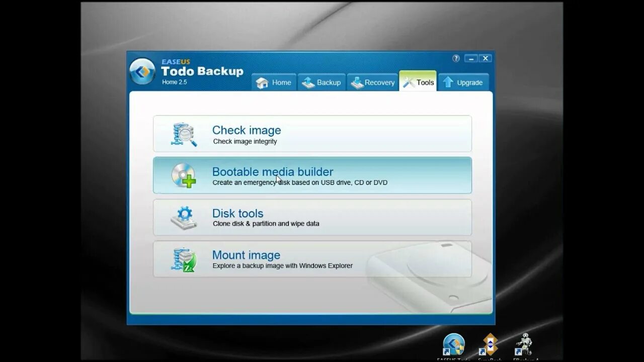Launch Bootable media builder
644x362 pixels.
[312, 175]
